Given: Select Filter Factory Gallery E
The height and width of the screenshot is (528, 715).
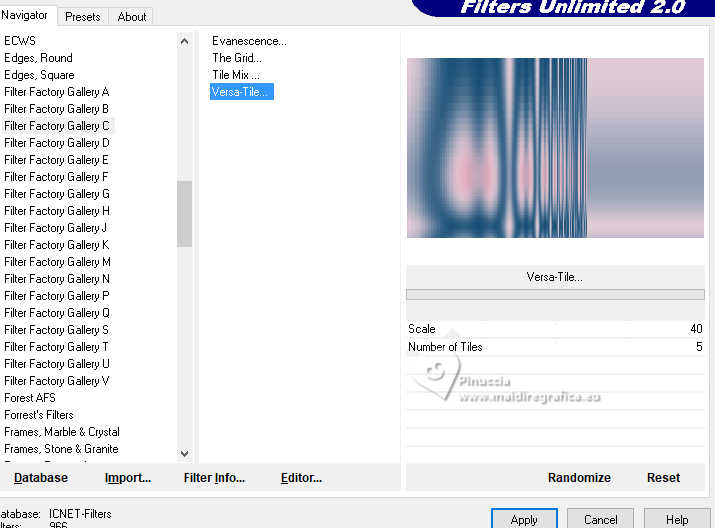Looking at the screenshot, I should [x=57, y=160].
